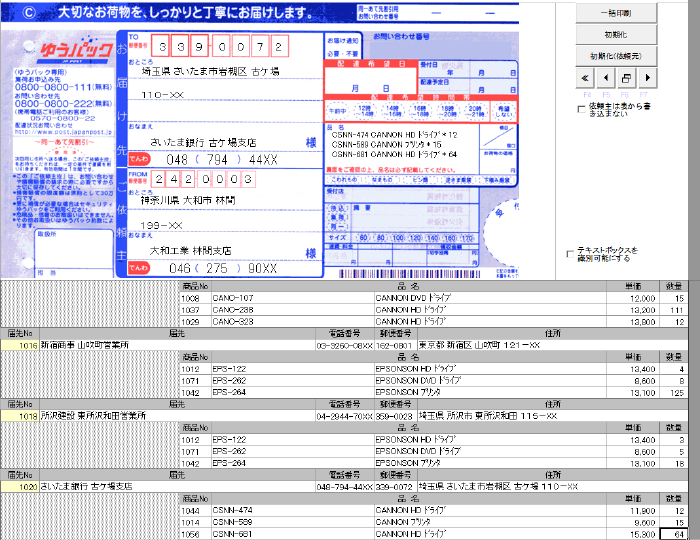Select the CANNON プリンタ product name cell in table
Viewport: 700px width, 540px height.
tap(490, 522)
